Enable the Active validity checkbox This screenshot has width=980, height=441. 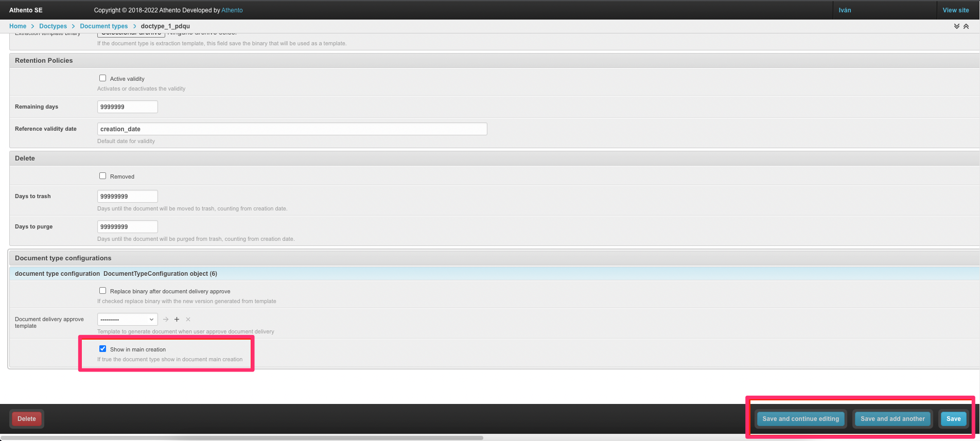(x=103, y=78)
